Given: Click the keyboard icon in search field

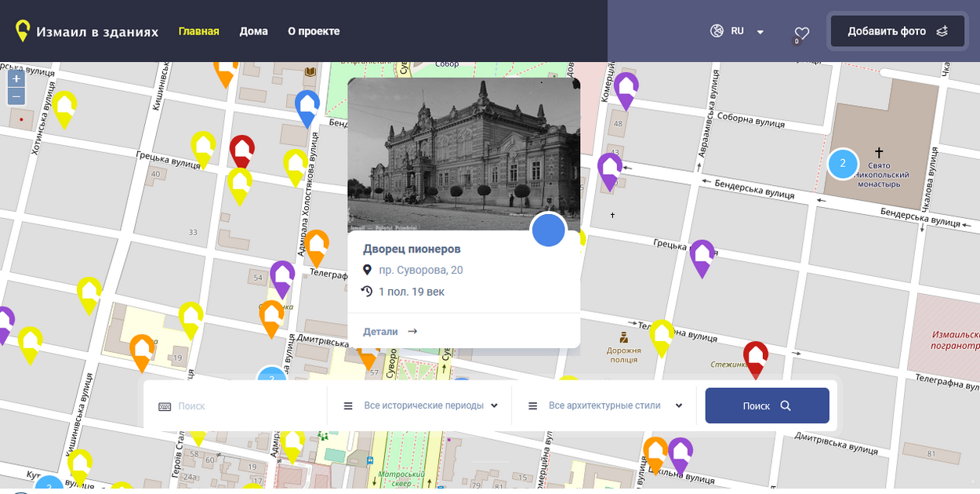Looking at the screenshot, I should (165, 406).
